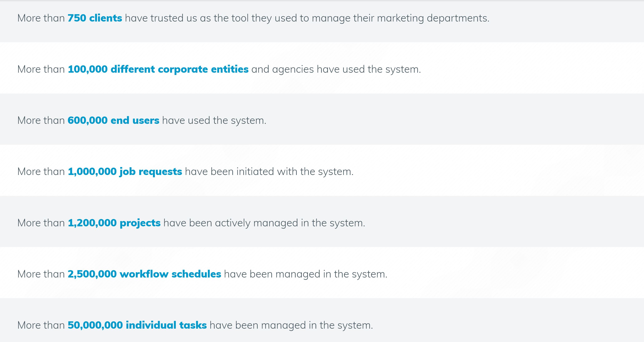Open the "1,000,000 job requests" highlighted text
The image size is (644, 342).
click(x=125, y=172)
